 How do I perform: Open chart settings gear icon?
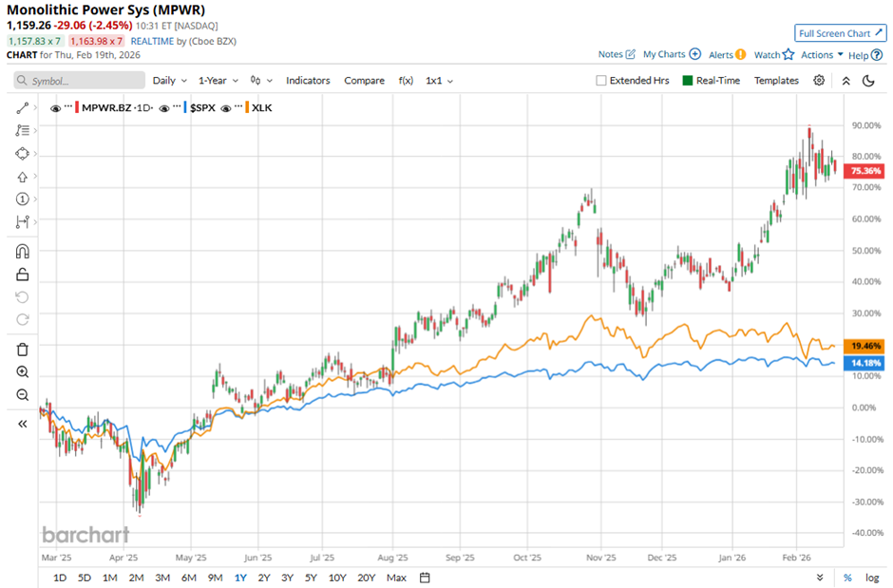point(819,81)
